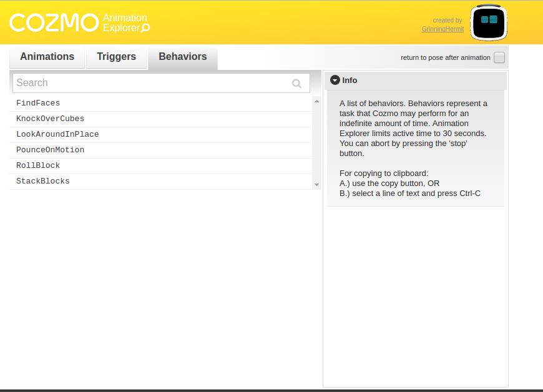The width and height of the screenshot is (543, 392).
Task: Select StackBlocks from the behavior list
Action: tap(43, 181)
